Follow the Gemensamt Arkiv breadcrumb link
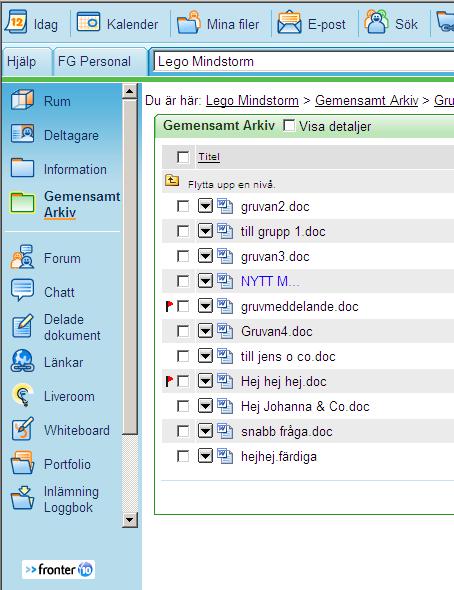The width and height of the screenshot is (454, 590). point(367,100)
